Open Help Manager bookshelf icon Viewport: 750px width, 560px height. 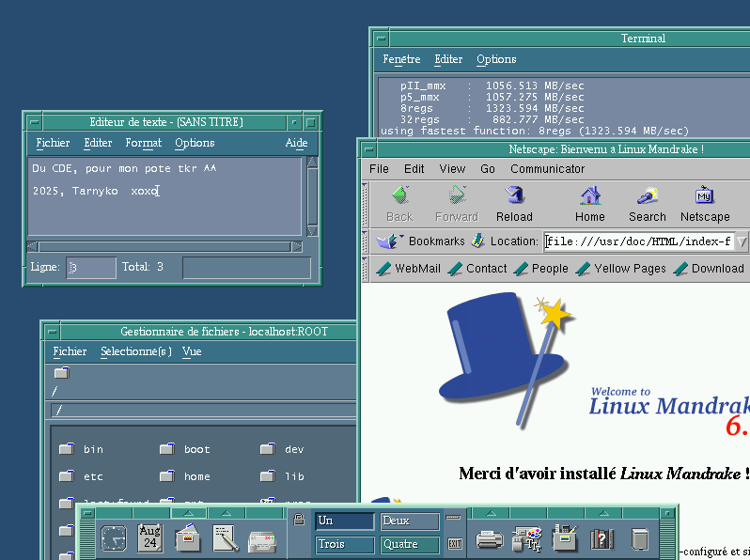point(602,539)
